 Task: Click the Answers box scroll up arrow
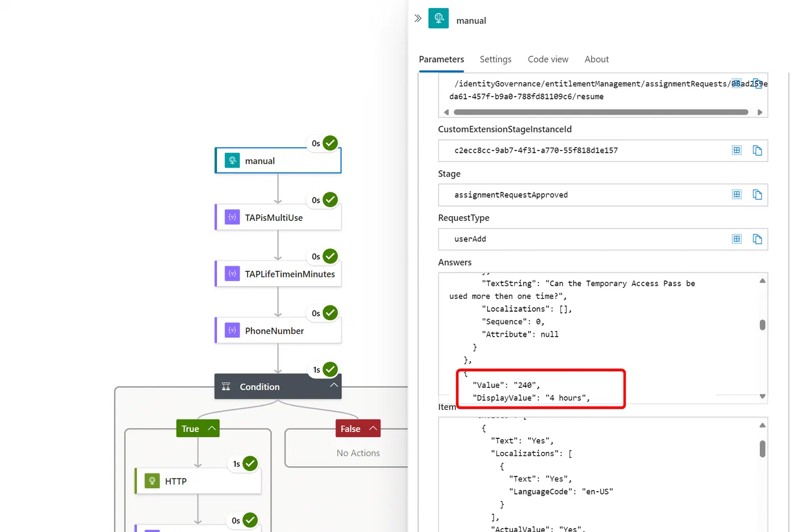[763, 280]
